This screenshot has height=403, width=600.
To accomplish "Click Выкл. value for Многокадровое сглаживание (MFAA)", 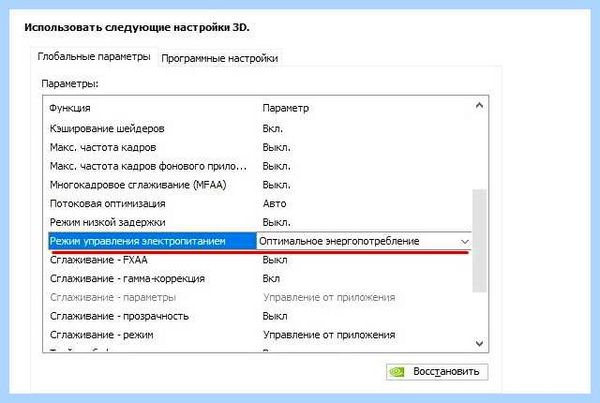I will point(276,185).
